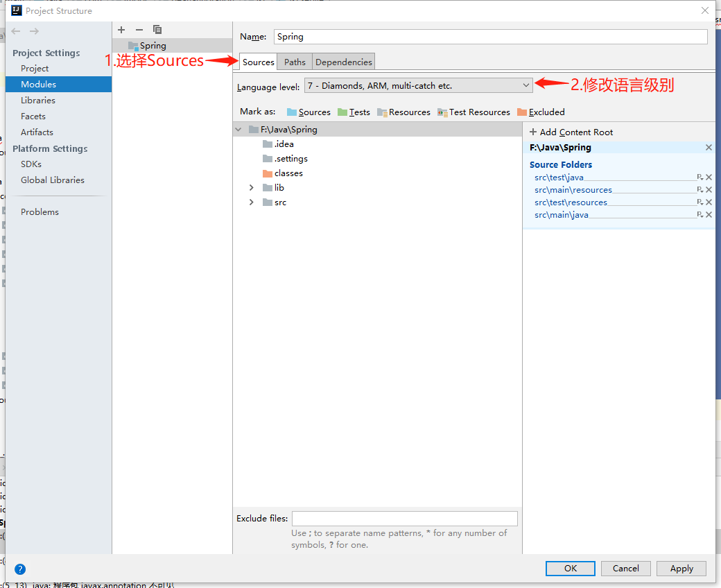Mark folder as Excluded
This screenshot has width=721, height=588.
(541, 112)
